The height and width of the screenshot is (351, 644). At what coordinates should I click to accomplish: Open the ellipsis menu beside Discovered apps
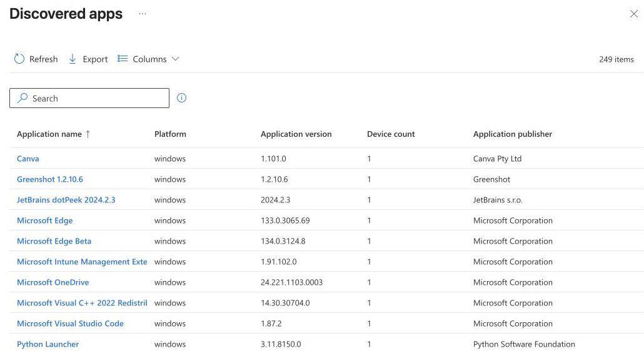click(x=143, y=14)
